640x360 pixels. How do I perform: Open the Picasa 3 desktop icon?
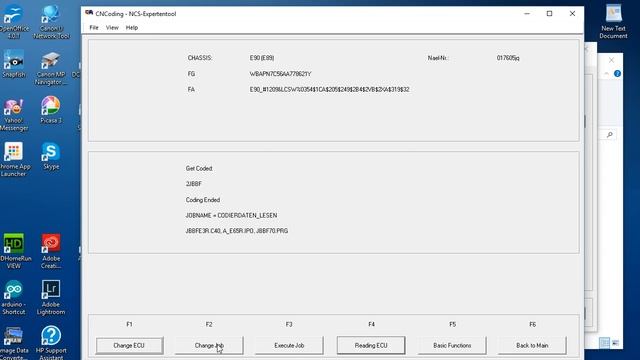(51, 110)
